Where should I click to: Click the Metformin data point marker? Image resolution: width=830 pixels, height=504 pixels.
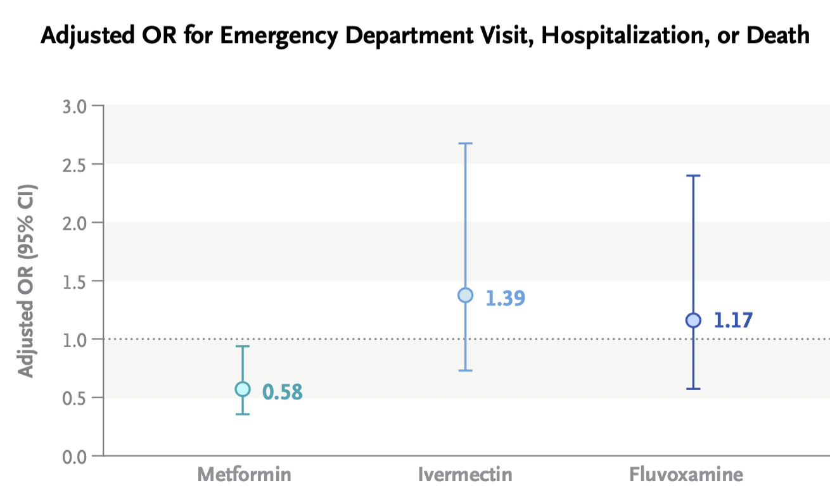[x=243, y=389]
